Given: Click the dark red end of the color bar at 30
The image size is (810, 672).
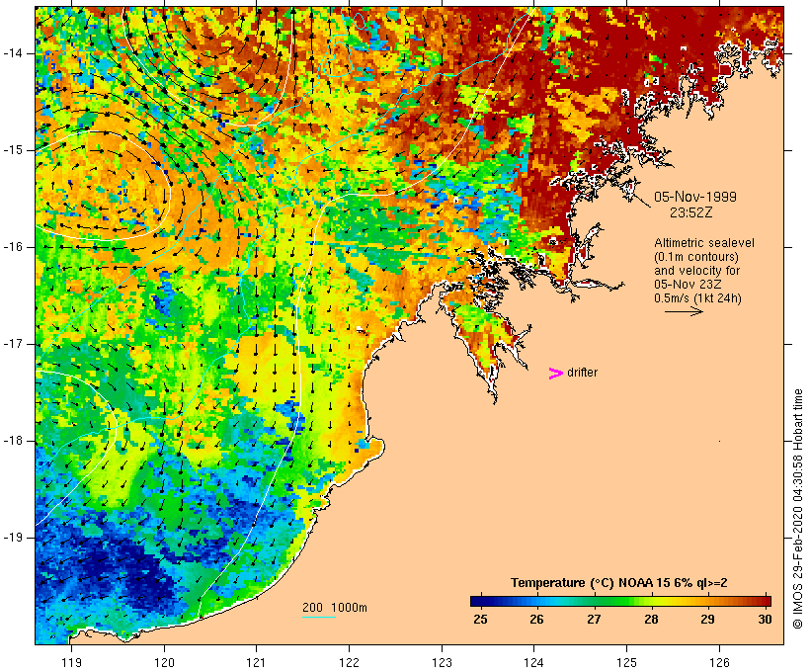Looking at the screenshot, I should coord(767,601).
